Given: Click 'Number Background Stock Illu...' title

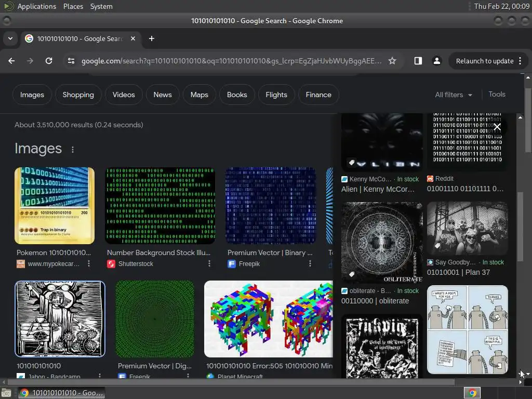Looking at the screenshot, I should pyautogui.click(x=158, y=252).
